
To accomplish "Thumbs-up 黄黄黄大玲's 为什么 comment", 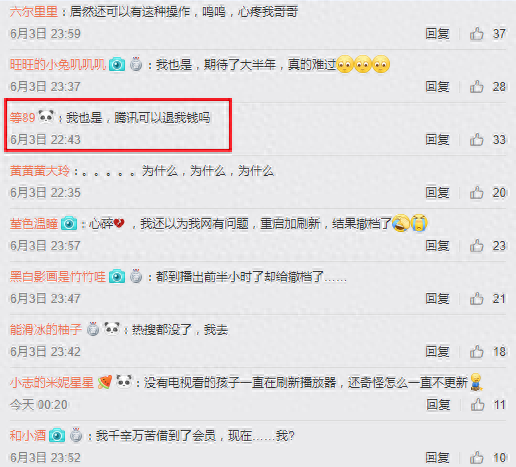I will click(477, 193).
